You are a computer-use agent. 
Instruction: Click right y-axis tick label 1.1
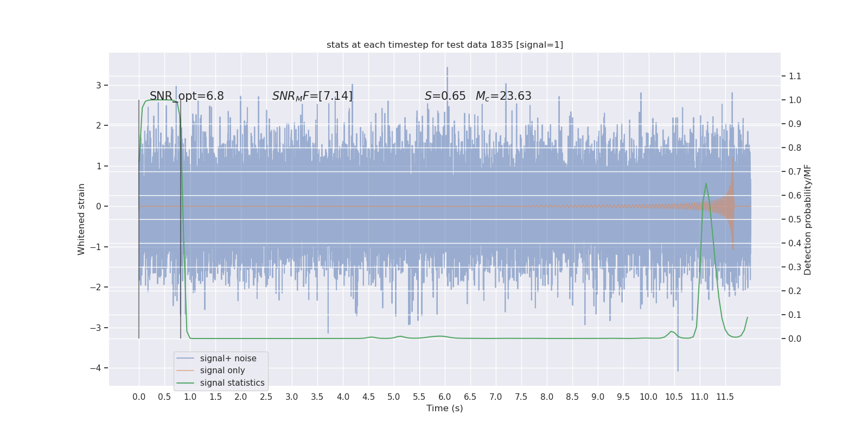point(795,76)
